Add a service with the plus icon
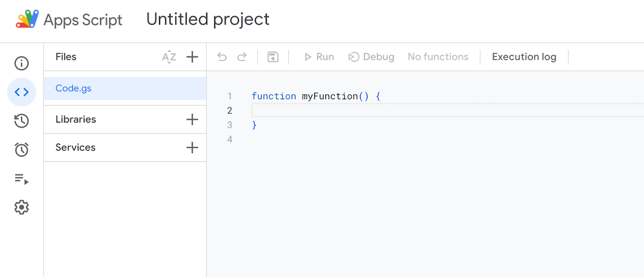Viewport: 644px width, 277px height. [192, 147]
